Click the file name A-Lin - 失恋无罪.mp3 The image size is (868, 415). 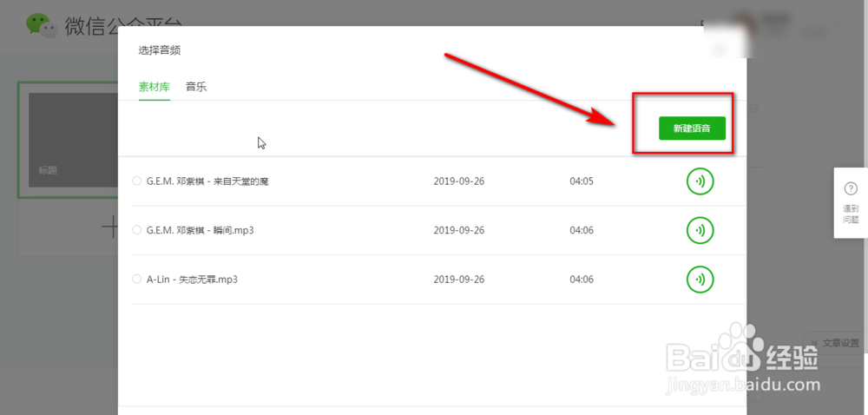pos(192,280)
